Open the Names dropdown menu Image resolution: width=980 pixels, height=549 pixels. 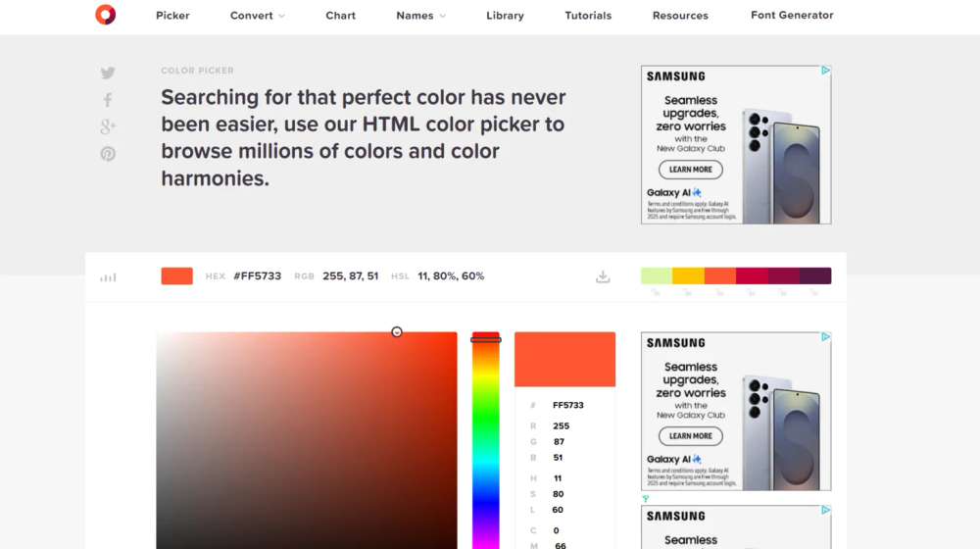[x=420, y=16]
